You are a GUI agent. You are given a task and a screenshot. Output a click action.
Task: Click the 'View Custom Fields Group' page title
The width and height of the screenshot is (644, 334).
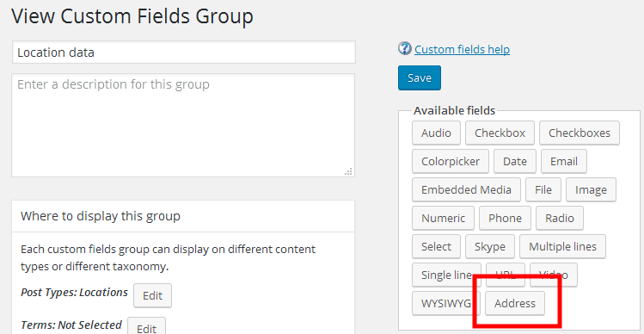pyautogui.click(x=132, y=16)
